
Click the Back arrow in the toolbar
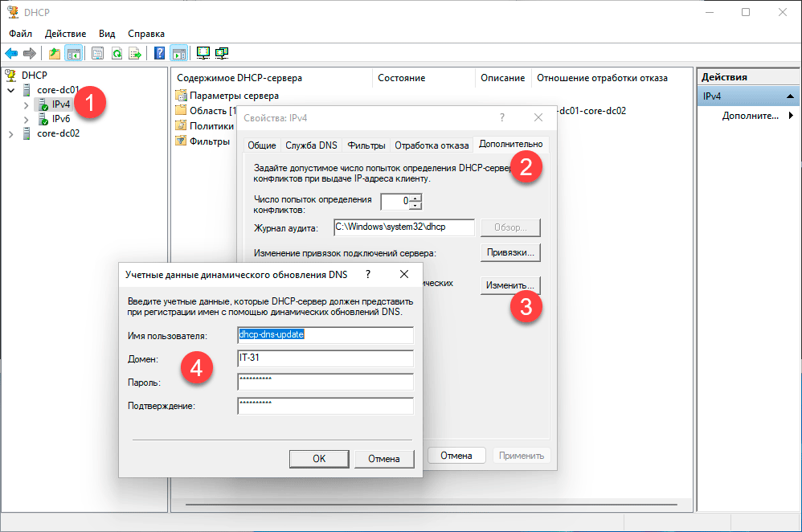[x=11, y=54]
